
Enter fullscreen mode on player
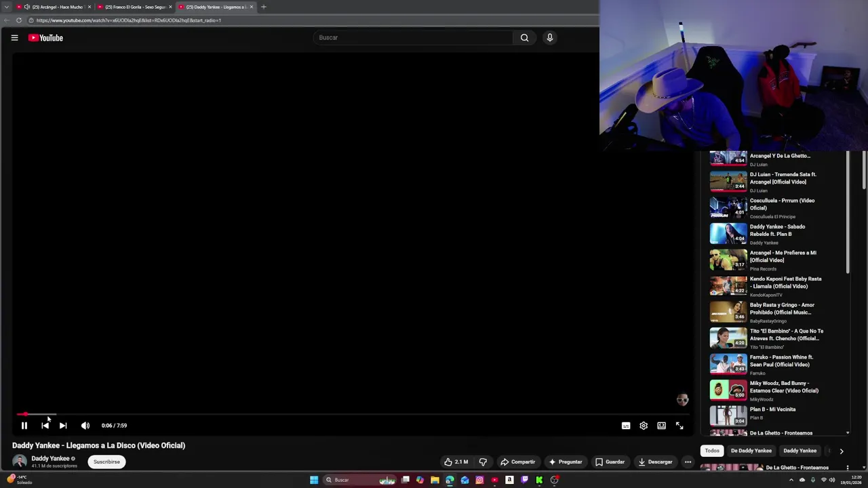tap(679, 426)
